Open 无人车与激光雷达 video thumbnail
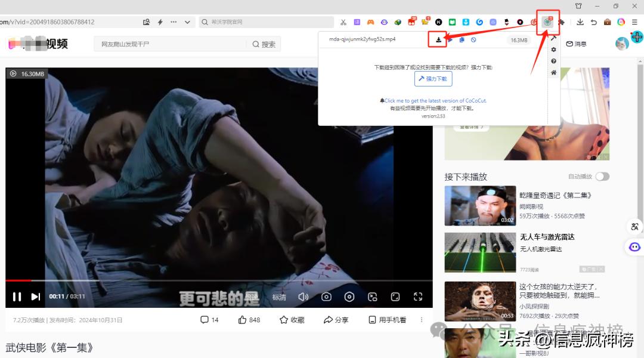 click(480, 252)
